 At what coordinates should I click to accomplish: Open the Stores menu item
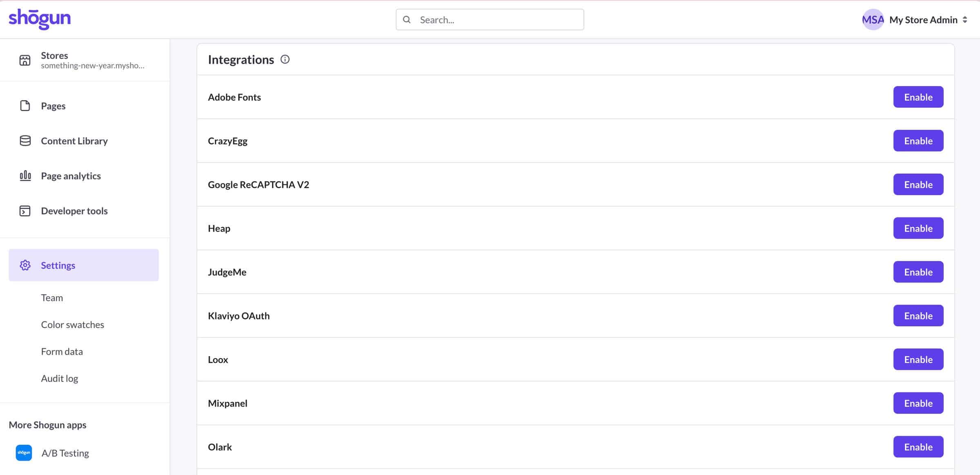(x=85, y=60)
